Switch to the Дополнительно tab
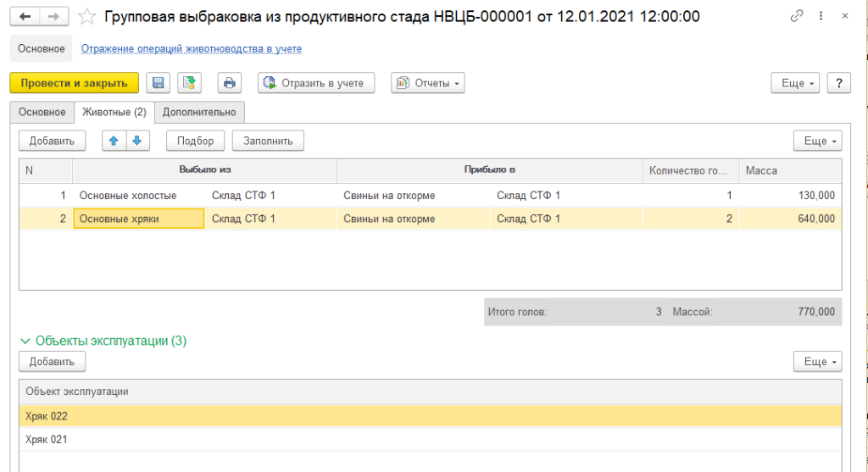The image size is (868, 472). [x=199, y=112]
